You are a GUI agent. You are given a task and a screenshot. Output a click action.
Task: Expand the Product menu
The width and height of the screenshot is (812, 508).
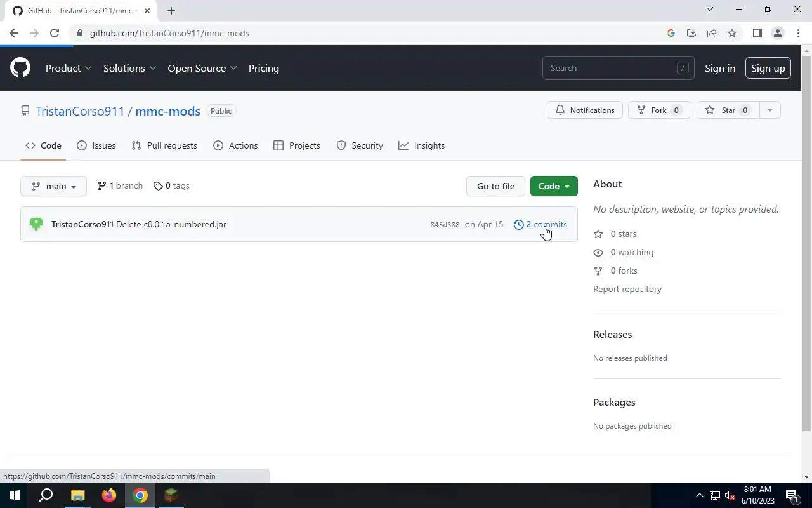pyautogui.click(x=69, y=68)
